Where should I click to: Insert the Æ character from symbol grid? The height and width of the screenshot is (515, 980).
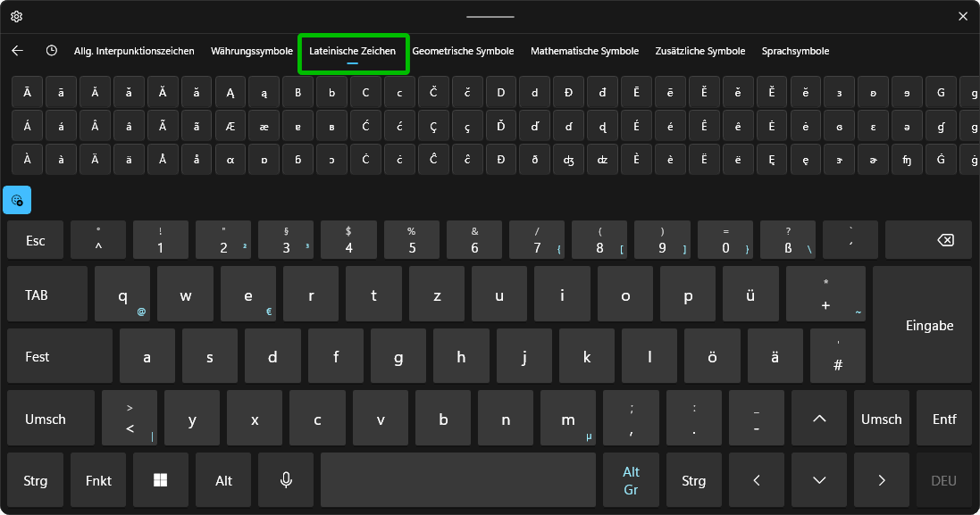(x=230, y=127)
